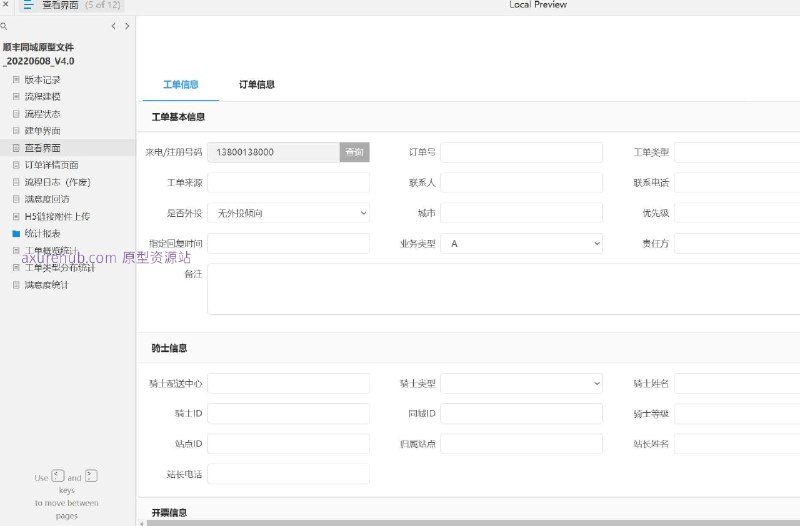Click the page icon beside 版本记录
Screen dimensions: 800x526
[16, 80]
